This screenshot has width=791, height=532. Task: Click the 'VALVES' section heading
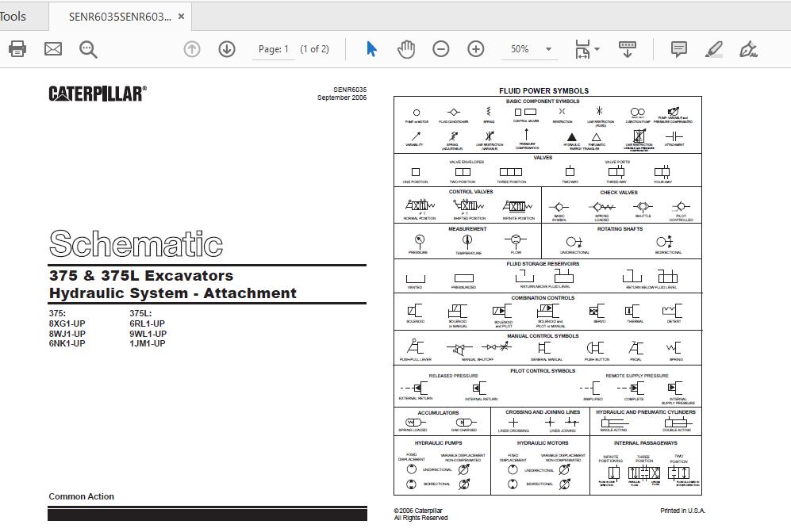coord(543,158)
